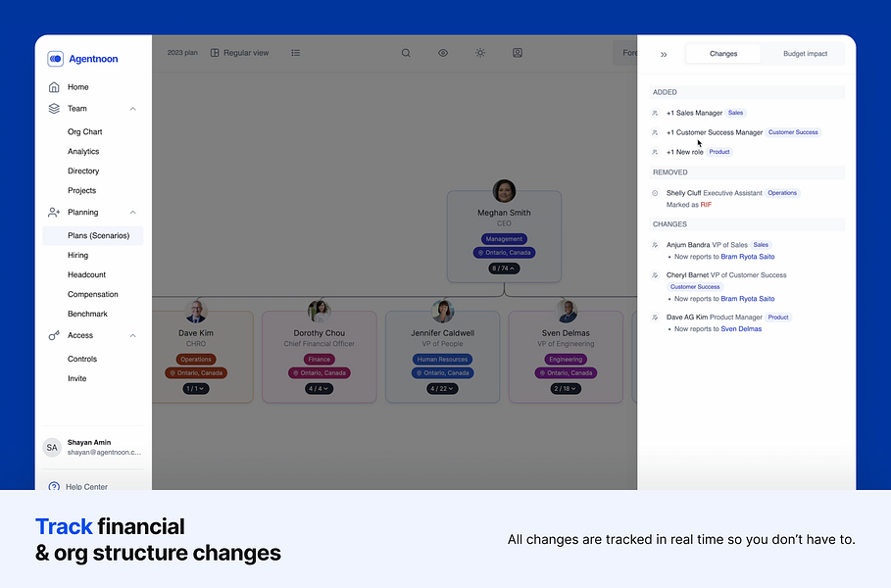
Task: Open Bram Ryota Saito link under Anjum Bandra
Action: (748, 257)
